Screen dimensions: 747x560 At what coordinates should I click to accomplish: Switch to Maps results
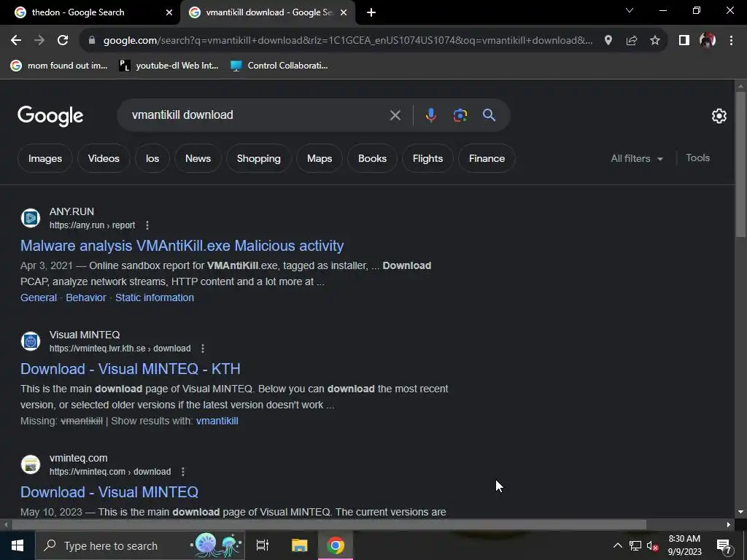point(320,158)
